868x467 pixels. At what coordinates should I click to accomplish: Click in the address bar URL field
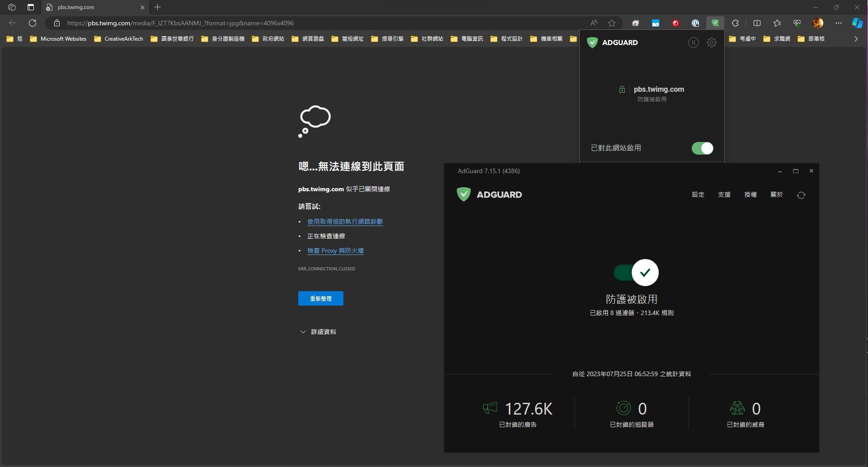coord(181,23)
